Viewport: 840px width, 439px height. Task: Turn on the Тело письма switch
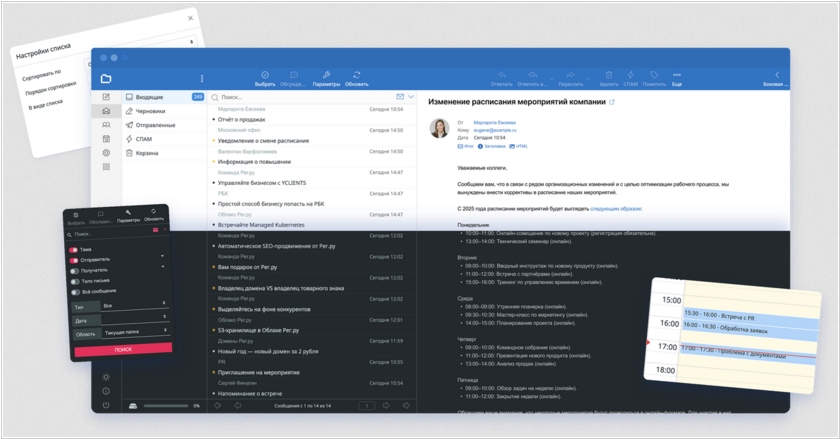click(x=74, y=281)
